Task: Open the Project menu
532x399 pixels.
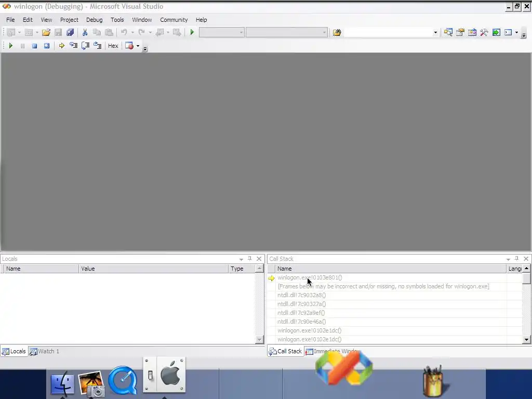Action: (69, 20)
